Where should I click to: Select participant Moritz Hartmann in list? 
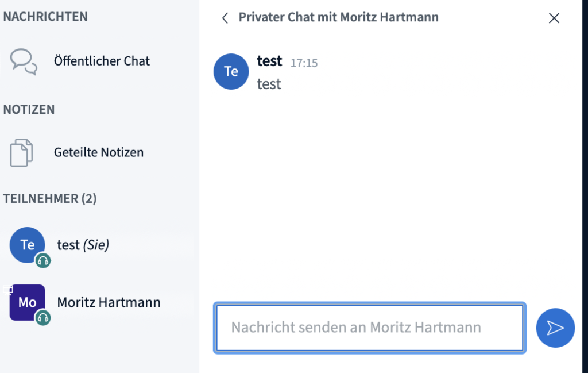pos(98,302)
